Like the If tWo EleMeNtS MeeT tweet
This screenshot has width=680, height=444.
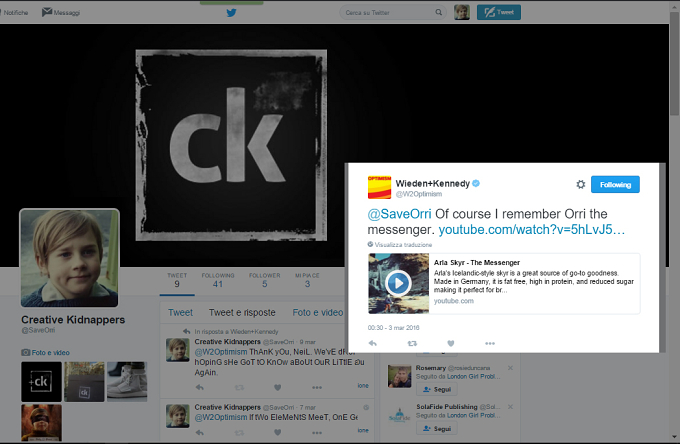(278, 432)
